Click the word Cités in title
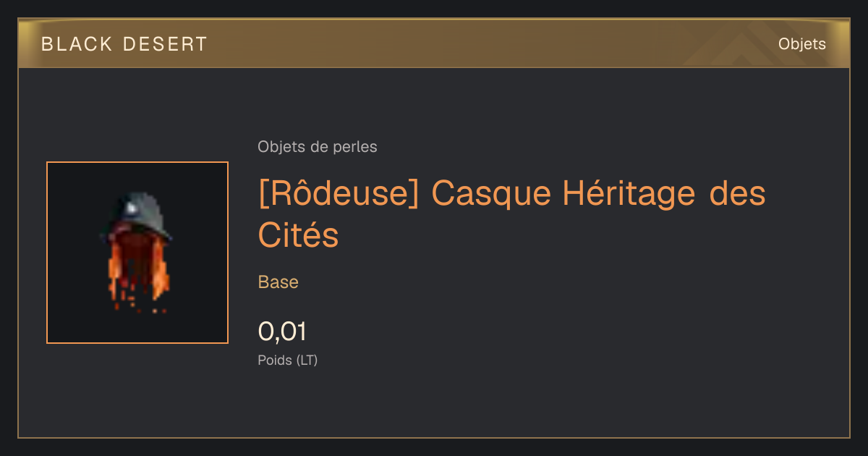 click(298, 235)
